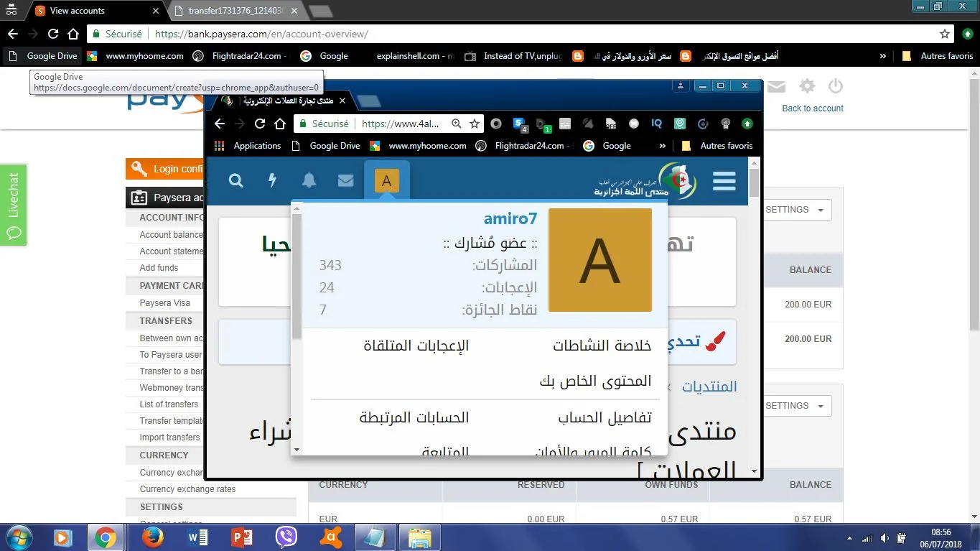Image resolution: width=980 pixels, height=551 pixels.
Task: Bookmark the Paysera page with the star
Action: 945,34
